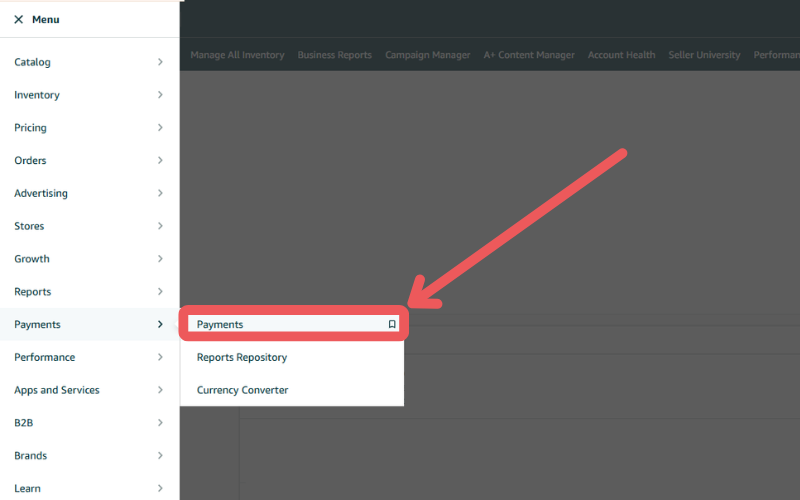Screen dimensions: 800x500
Task: Open the Performance menu item
Action: pos(89,357)
